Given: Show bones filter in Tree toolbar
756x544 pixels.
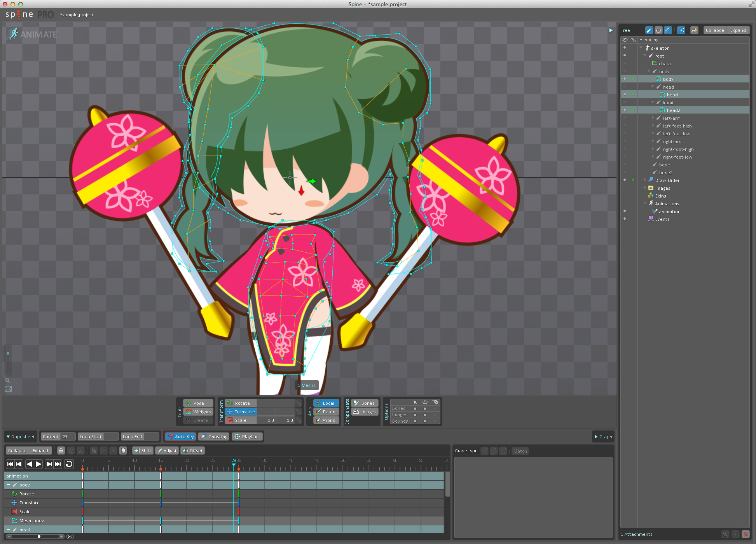Looking at the screenshot, I should click(649, 30).
